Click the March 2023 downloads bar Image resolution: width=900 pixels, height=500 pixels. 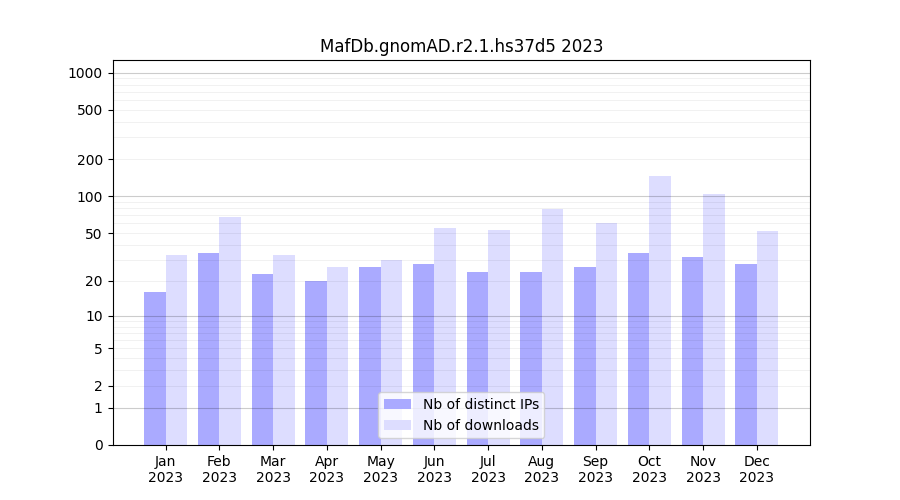coord(284,350)
